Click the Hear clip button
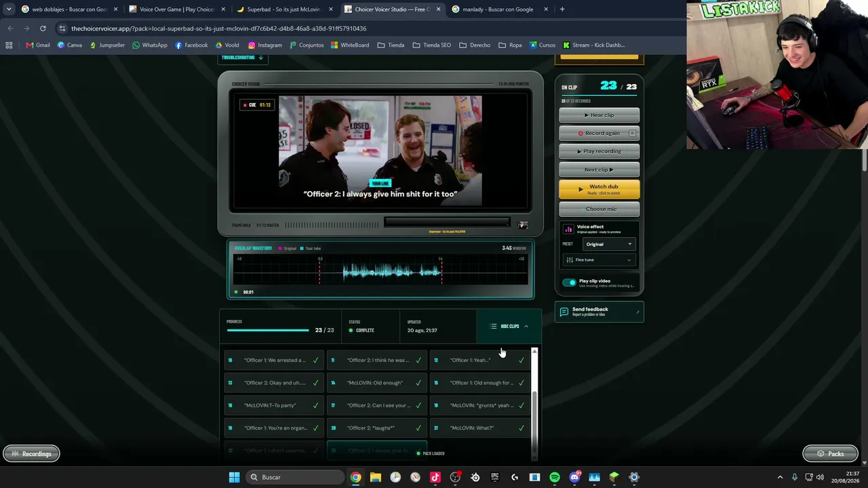 point(599,115)
